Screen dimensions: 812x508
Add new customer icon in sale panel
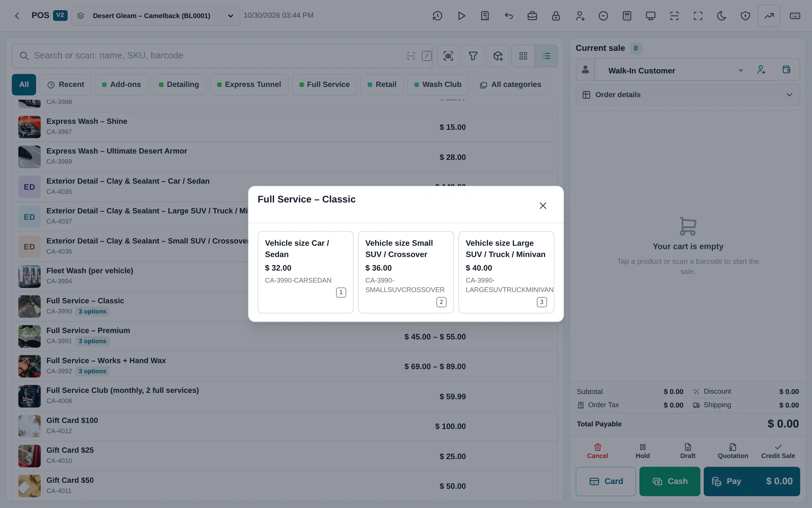(x=761, y=70)
